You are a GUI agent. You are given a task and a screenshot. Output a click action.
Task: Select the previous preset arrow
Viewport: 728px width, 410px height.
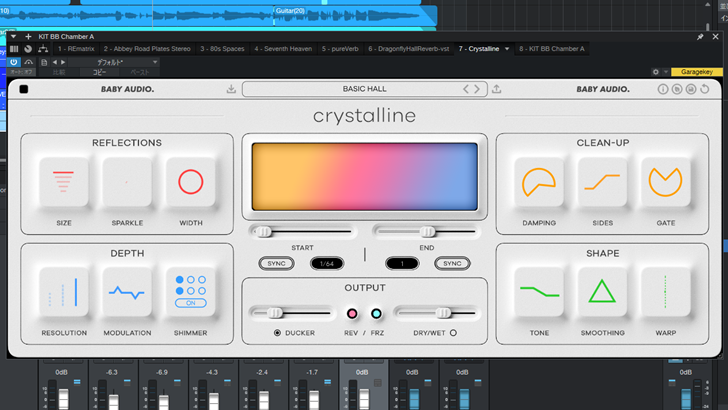pyautogui.click(x=466, y=89)
